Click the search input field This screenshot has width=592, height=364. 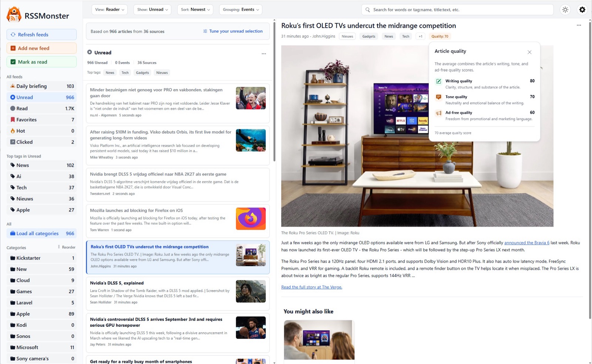tap(457, 10)
